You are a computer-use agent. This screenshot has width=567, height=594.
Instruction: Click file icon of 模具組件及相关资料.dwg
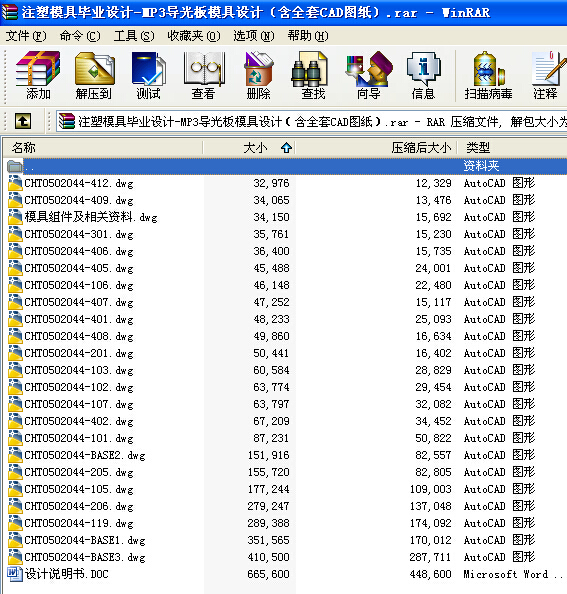pos(15,217)
